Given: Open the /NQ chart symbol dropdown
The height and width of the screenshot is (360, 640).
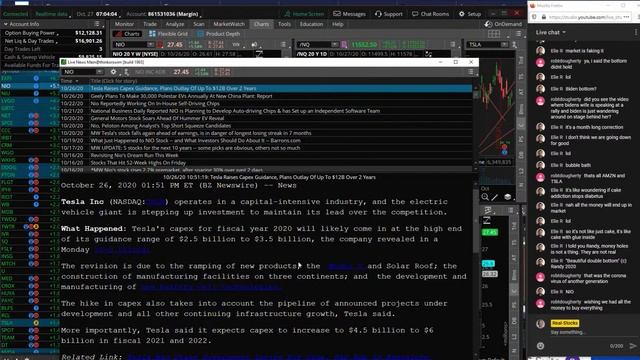Looking at the screenshot, I should (335, 44).
